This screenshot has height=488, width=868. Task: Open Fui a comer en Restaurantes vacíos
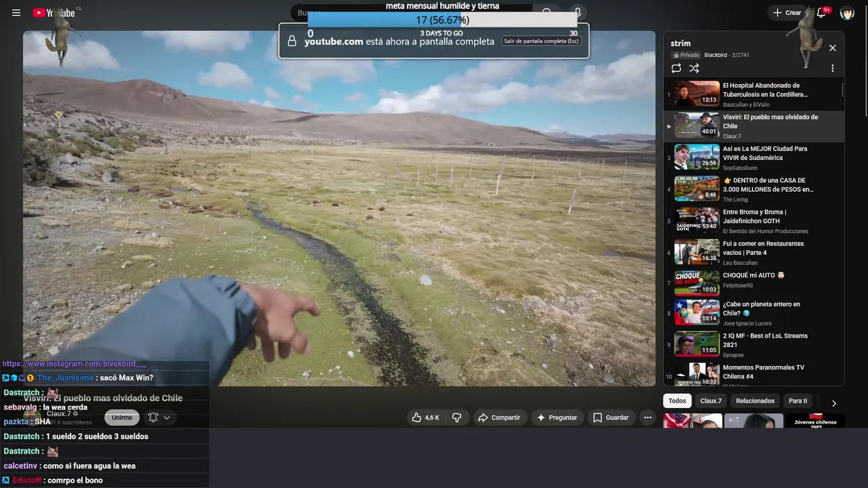pos(754,253)
